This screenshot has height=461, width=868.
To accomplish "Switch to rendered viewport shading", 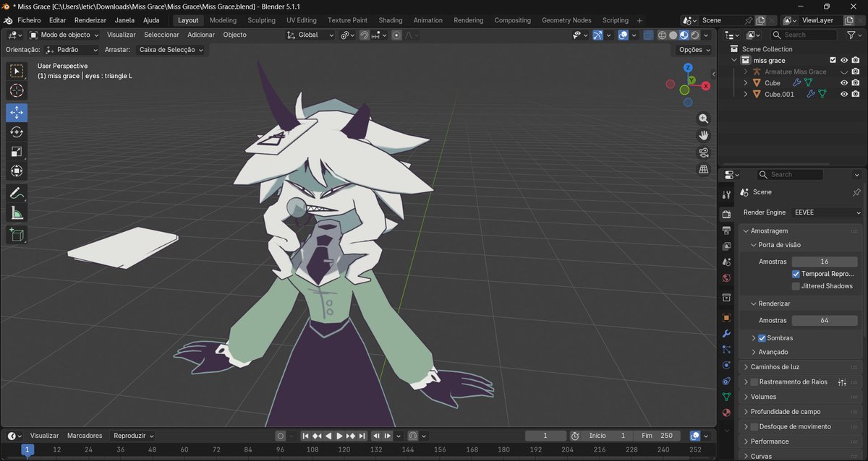I will (695, 35).
